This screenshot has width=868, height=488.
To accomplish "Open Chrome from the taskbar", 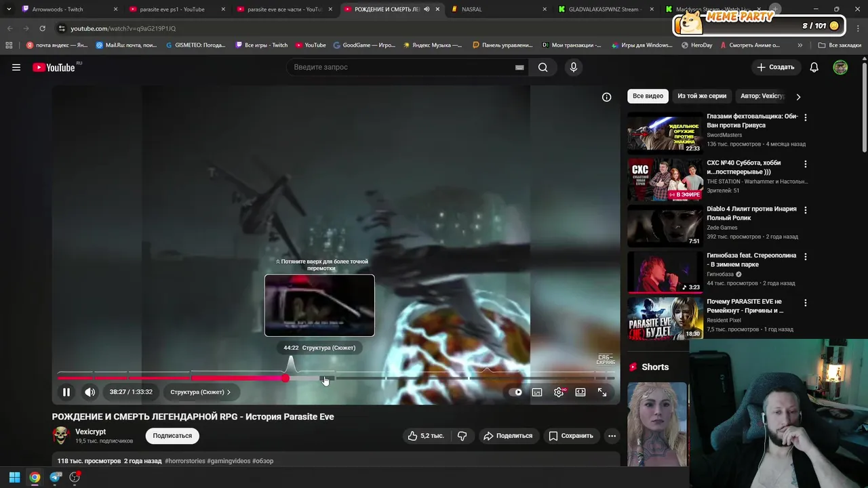I will 35,477.
